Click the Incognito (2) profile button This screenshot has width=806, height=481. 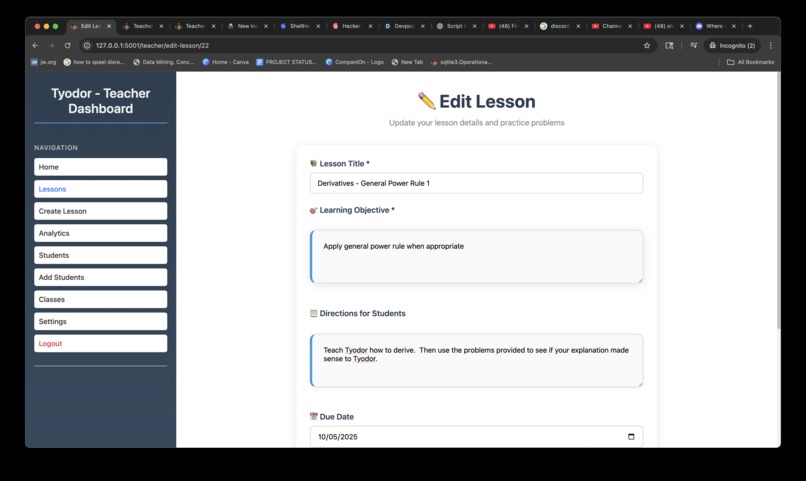tap(732, 45)
